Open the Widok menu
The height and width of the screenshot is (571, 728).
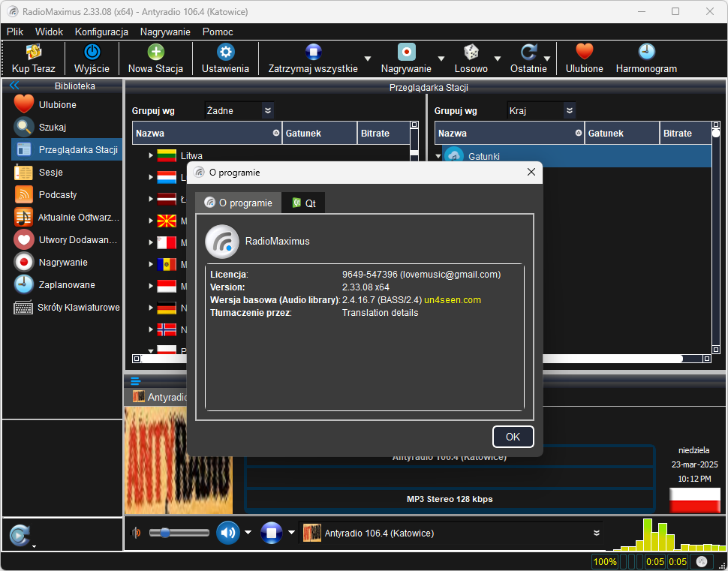point(50,32)
